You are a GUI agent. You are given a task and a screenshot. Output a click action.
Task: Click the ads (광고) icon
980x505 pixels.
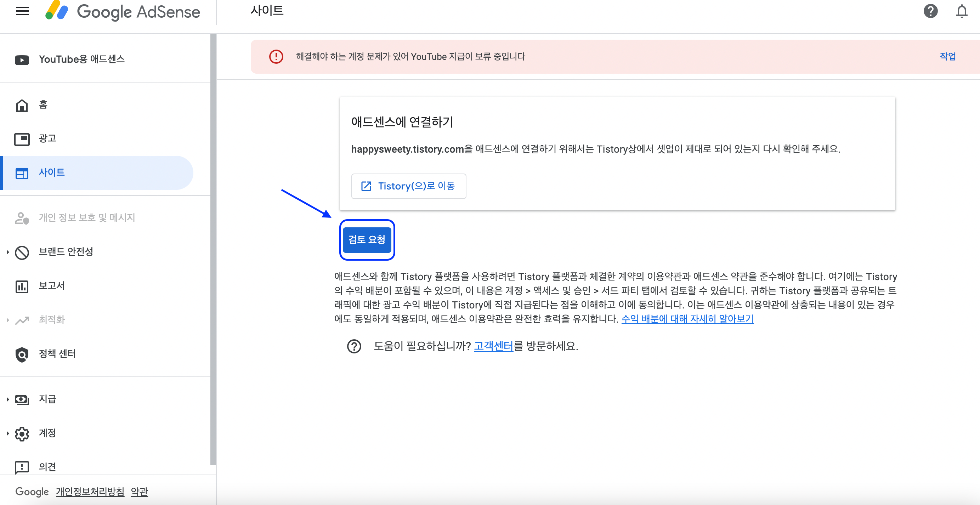pos(22,139)
